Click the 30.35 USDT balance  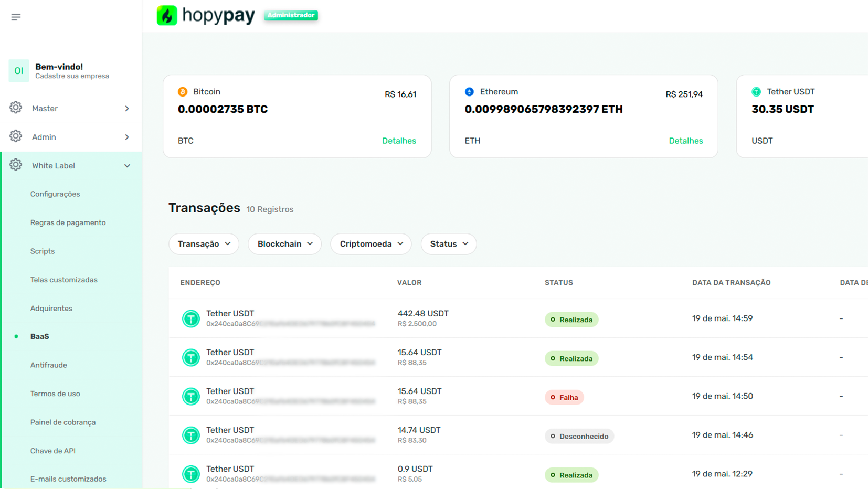(x=783, y=109)
